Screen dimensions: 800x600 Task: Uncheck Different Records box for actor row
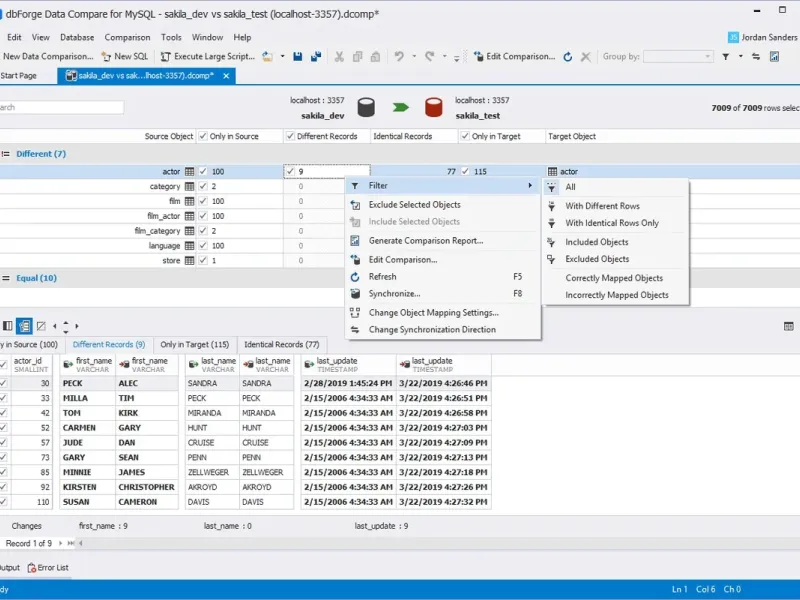pyautogui.click(x=291, y=172)
